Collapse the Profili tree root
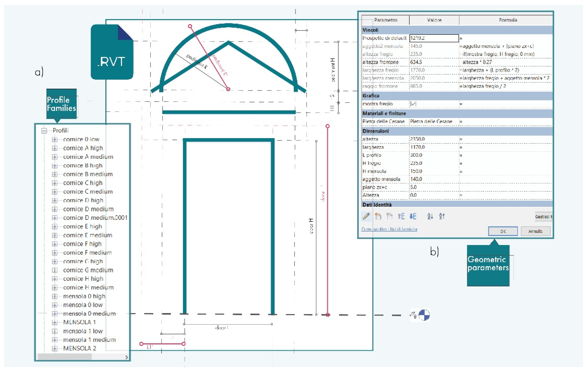This screenshot has width=588, height=371. coord(44,131)
